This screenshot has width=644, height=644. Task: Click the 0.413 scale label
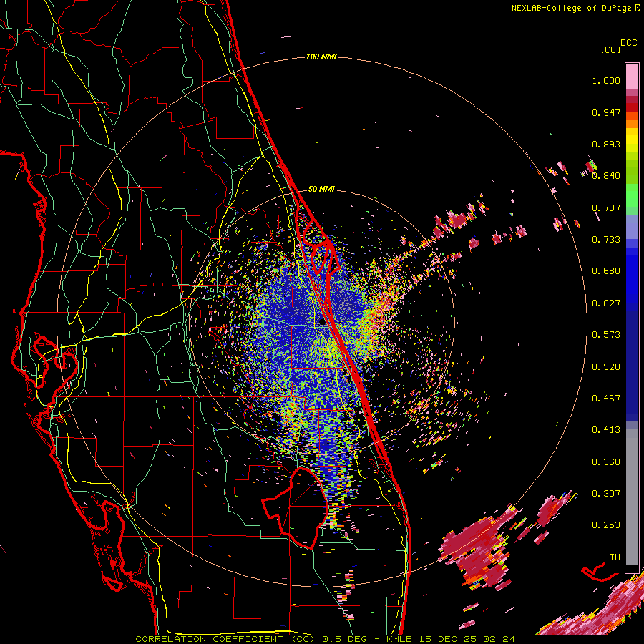tap(606, 430)
